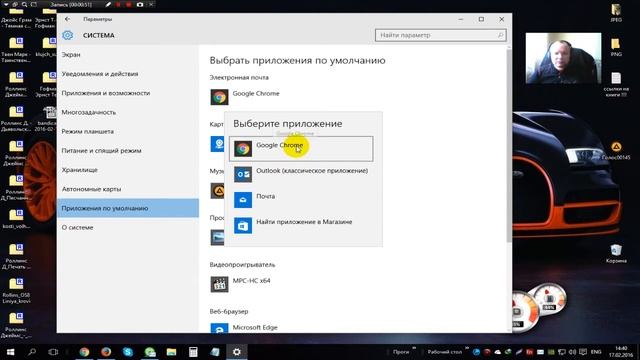
Task: Open Режим планшета settings
Action: [128, 131]
